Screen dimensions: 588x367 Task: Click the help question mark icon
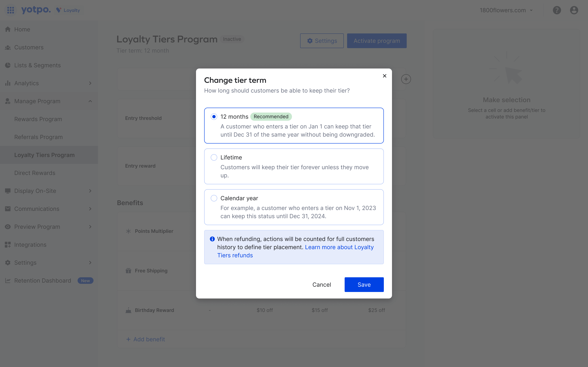(557, 10)
